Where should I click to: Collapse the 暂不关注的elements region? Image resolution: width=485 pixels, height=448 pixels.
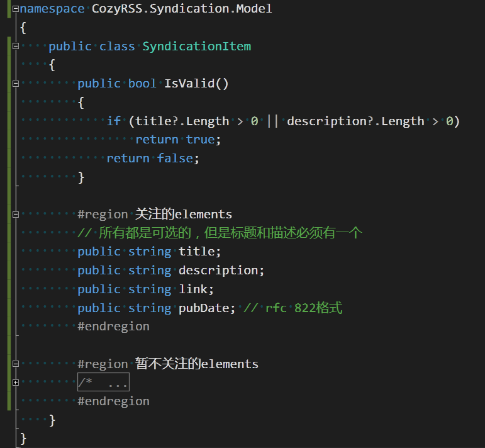click(16, 364)
